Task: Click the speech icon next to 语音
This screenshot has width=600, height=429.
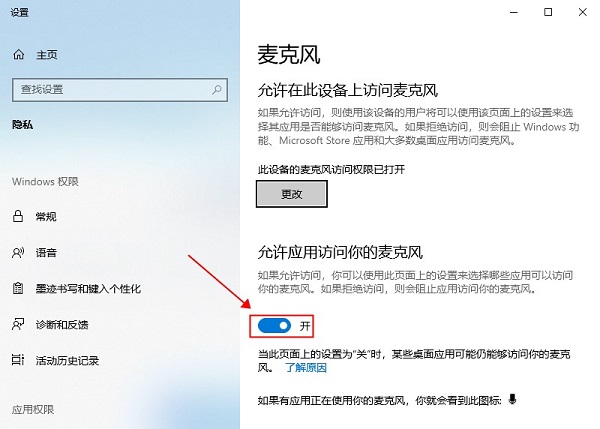Action: [18, 253]
